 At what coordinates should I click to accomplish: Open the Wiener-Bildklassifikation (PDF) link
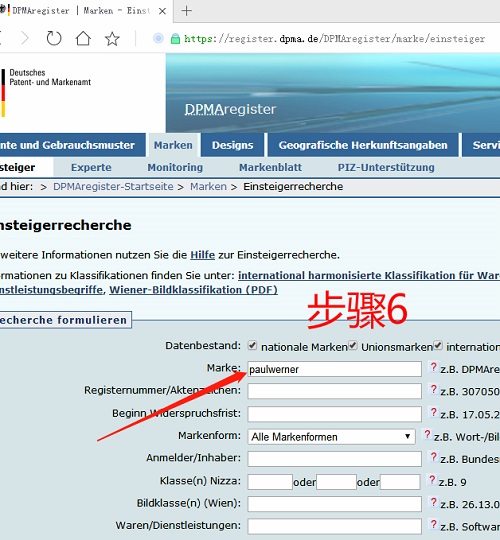pyautogui.click(x=194, y=290)
